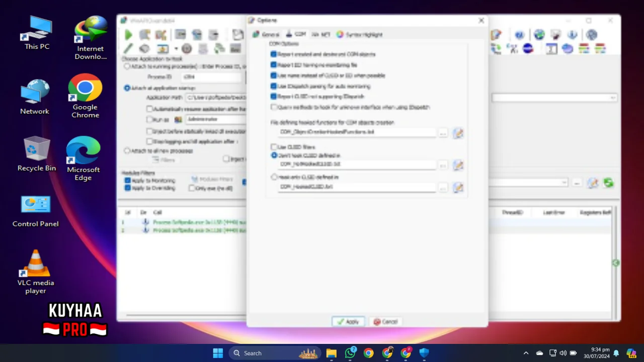
Task: Click the green play Start icon in main toolbar
Action: 128,35
